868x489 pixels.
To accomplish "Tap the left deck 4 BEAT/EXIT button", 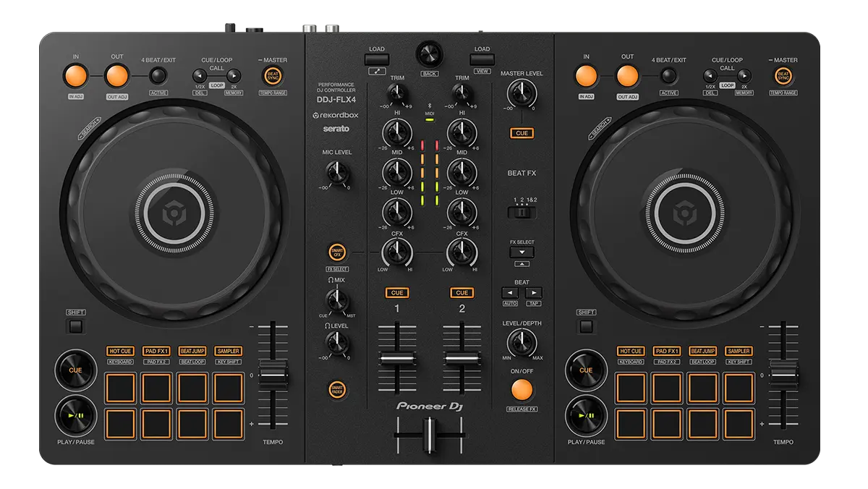I will click(x=158, y=75).
